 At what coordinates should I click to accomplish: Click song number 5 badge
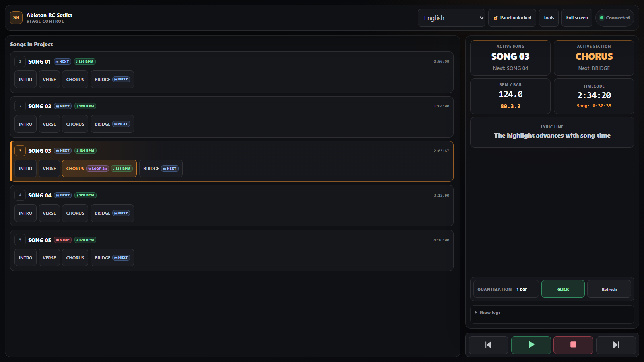pyautogui.click(x=20, y=240)
